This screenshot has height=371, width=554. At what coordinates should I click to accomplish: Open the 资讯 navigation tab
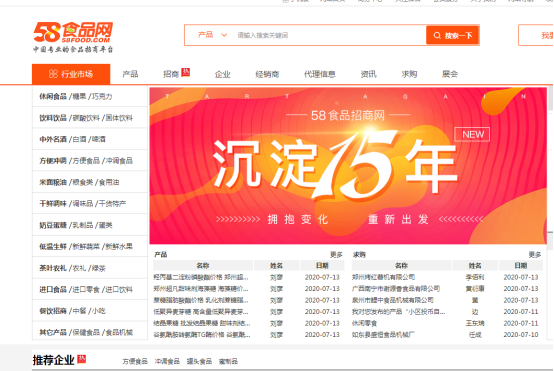click(369, 74)
